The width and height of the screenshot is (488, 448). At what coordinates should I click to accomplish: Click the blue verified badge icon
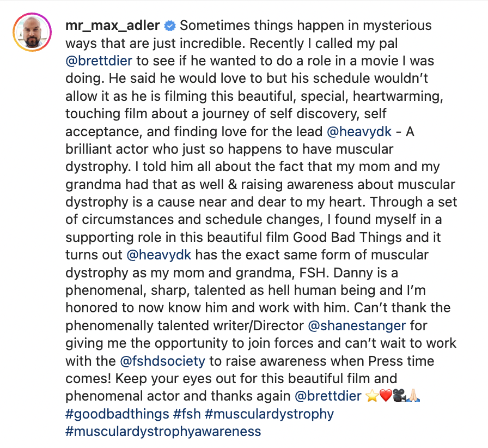(x=170, y=26)
